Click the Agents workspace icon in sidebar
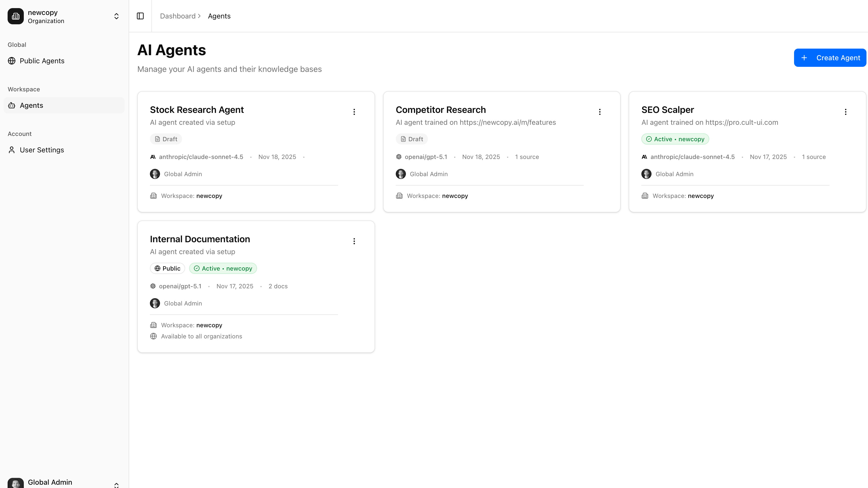The height and width of the screenshot is (488, 868). click(x=11, y=105)
